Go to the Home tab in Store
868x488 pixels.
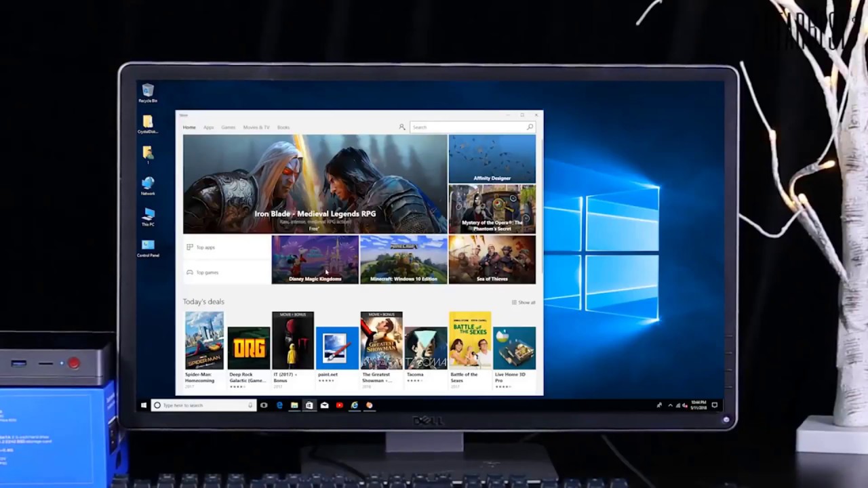[189, 127]
